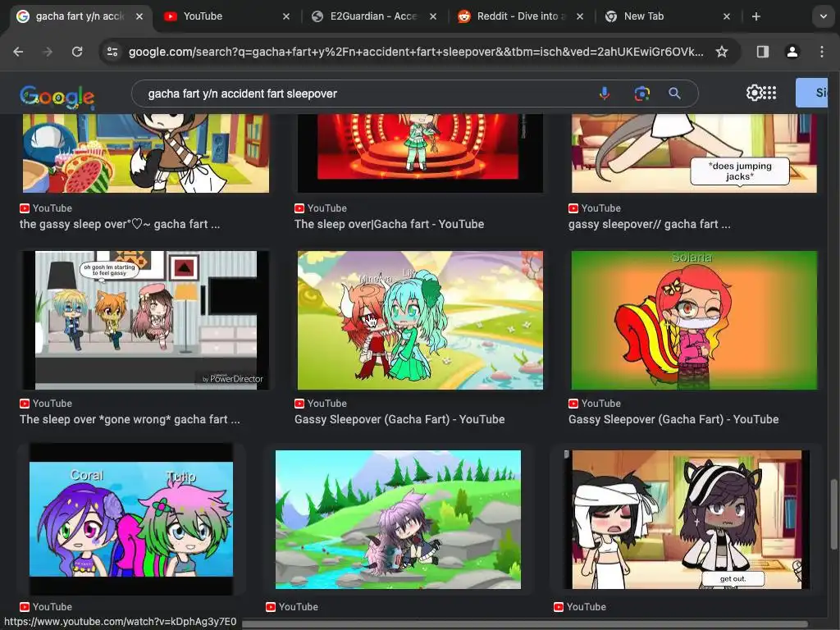Switch to the Reddit tab
Image resolution: width=840 pixels, height=630 pixels.
coord(520,16)
